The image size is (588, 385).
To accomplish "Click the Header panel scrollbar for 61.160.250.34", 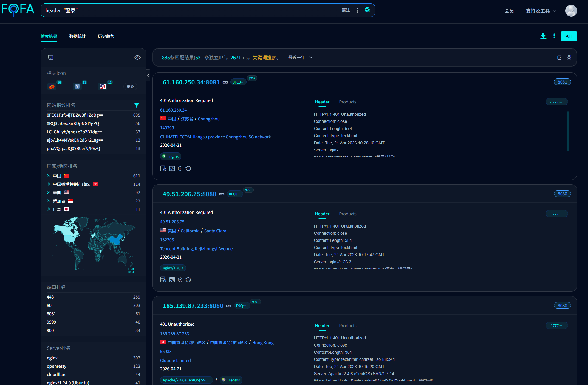I will (568, 131).
